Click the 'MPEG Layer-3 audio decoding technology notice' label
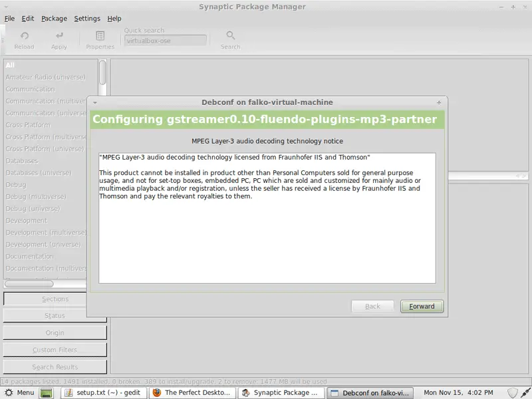 (267, 141)
